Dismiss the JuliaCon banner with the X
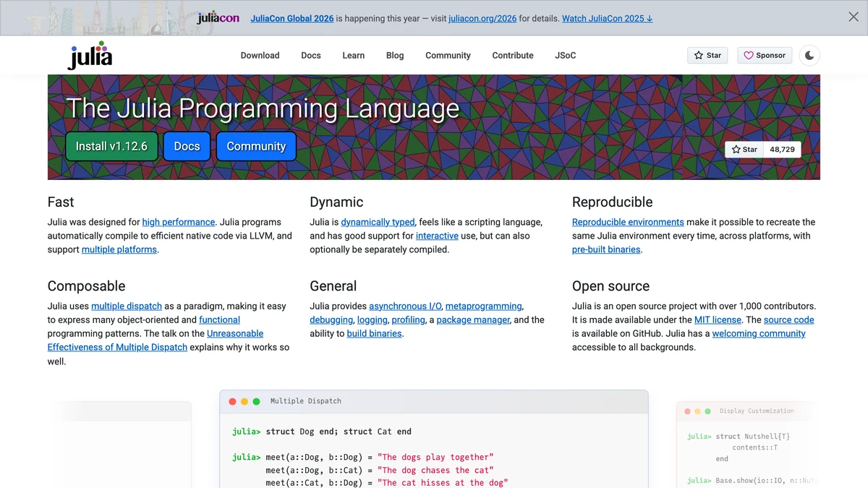 pos(854,17)
